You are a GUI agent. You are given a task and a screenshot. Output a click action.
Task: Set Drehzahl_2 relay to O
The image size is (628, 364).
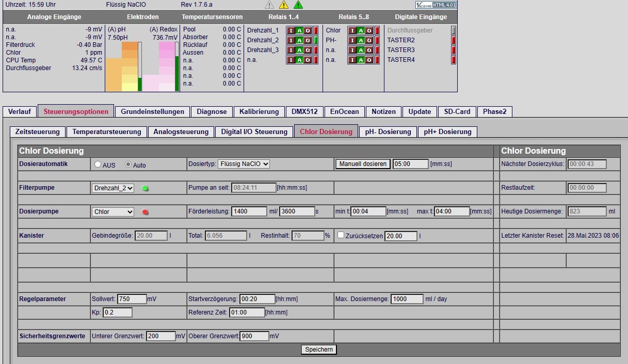(x=308, y=40)
